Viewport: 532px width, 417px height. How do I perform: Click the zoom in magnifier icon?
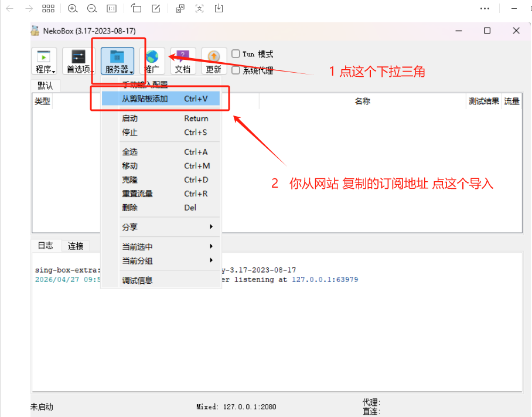pyautogui.click(x=73, y=8)
